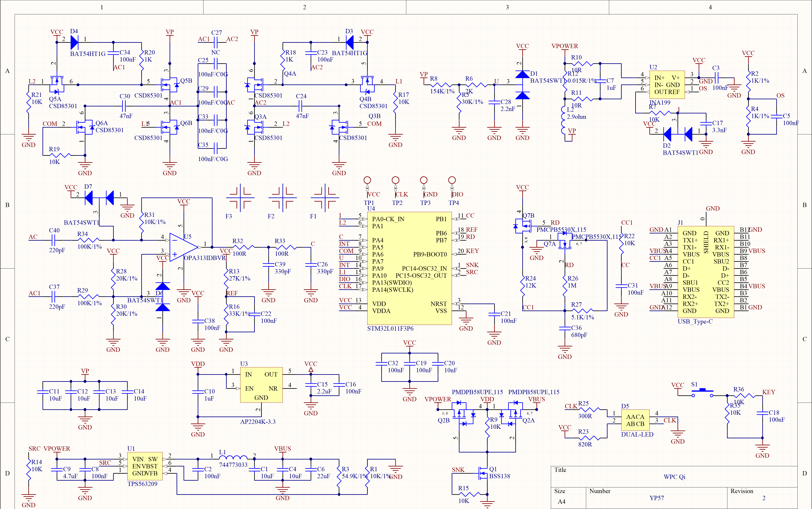The height and width of the screenshot is (509, 812).
Task: Select the S1 push-button switch symbol
Action: point(702,392)
